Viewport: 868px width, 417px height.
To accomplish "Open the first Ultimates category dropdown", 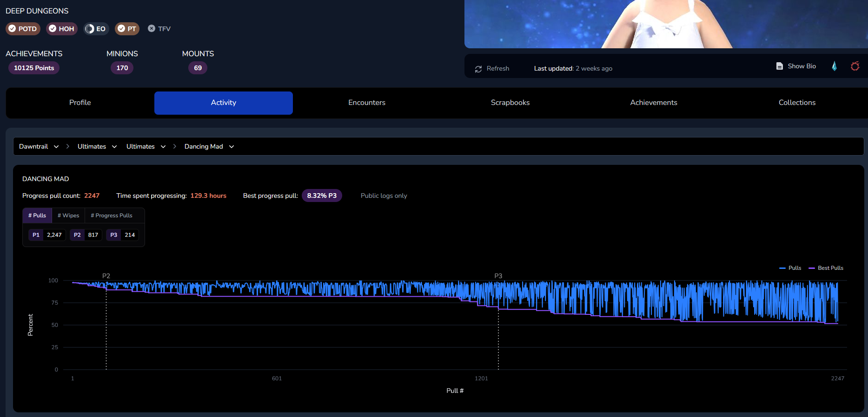I will pos(97,146).
